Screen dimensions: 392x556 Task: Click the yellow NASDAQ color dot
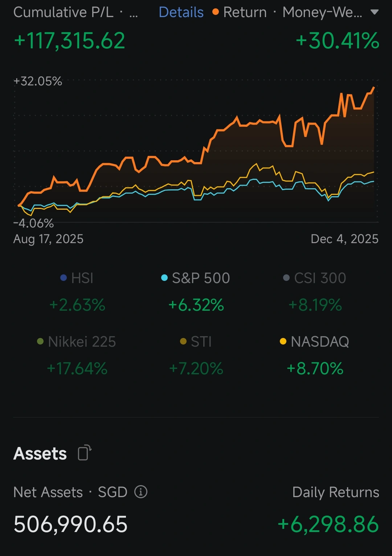(x=283, y=342)
